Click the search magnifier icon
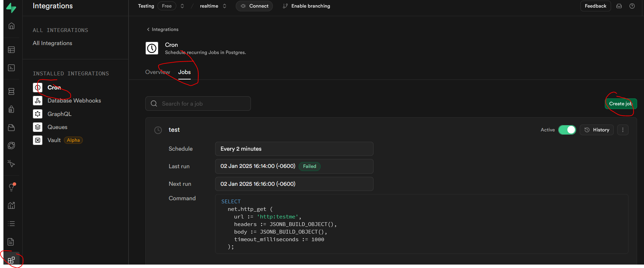Screen dimensions: 644x268 154,104
